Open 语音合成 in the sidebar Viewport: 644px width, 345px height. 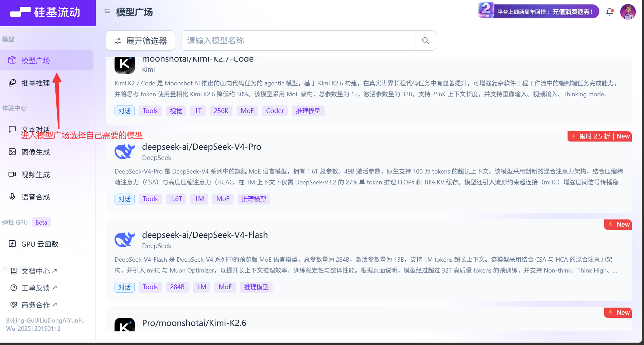pyautogui.click(x=47, y=197)
